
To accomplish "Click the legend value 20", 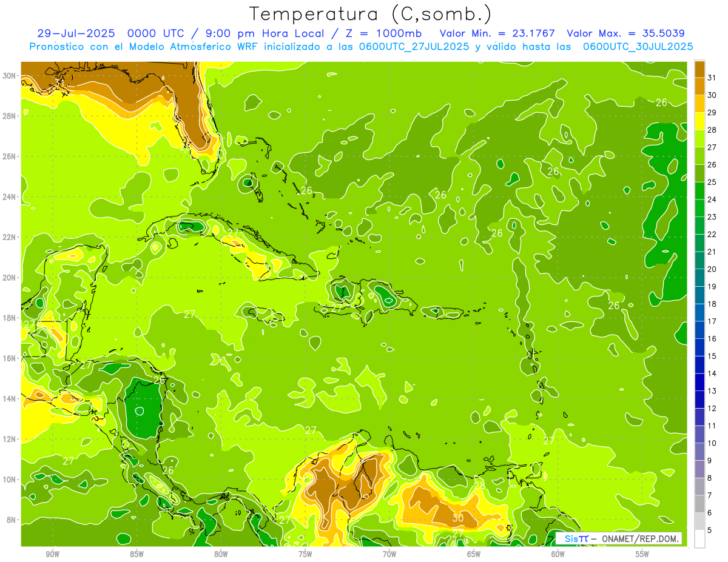I will pyautogui.click(x=712, y=269).
